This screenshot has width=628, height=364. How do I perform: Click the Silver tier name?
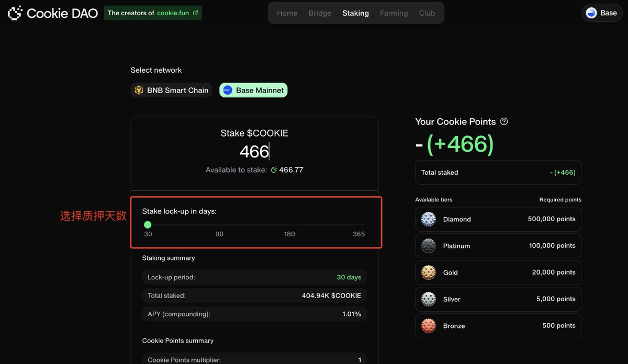452,299
